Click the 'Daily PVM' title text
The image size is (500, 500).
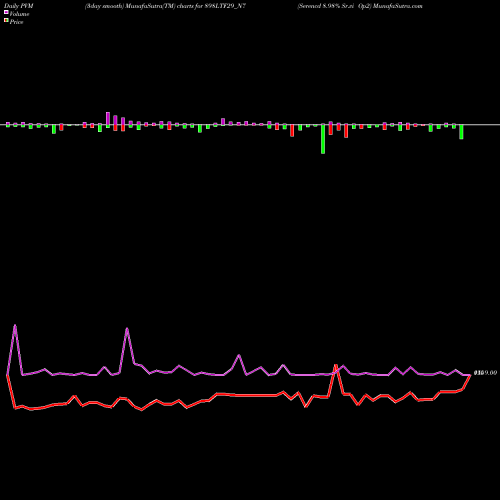pyautogui.click(x=19, y=6)
